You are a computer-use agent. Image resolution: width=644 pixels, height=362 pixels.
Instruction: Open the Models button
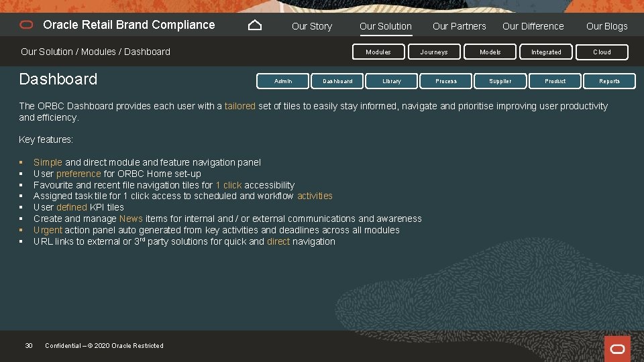(x=490, y=52)
